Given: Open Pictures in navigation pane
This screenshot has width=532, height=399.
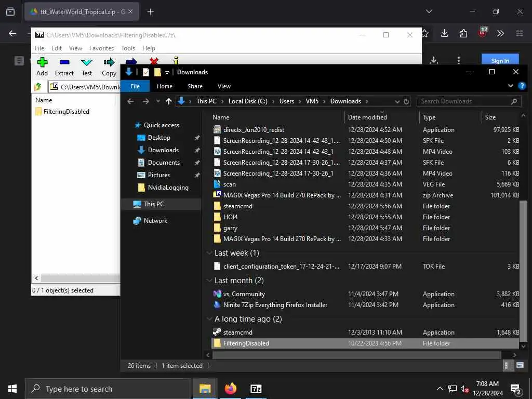Looking at the screenshot, I should coord(159,175).
